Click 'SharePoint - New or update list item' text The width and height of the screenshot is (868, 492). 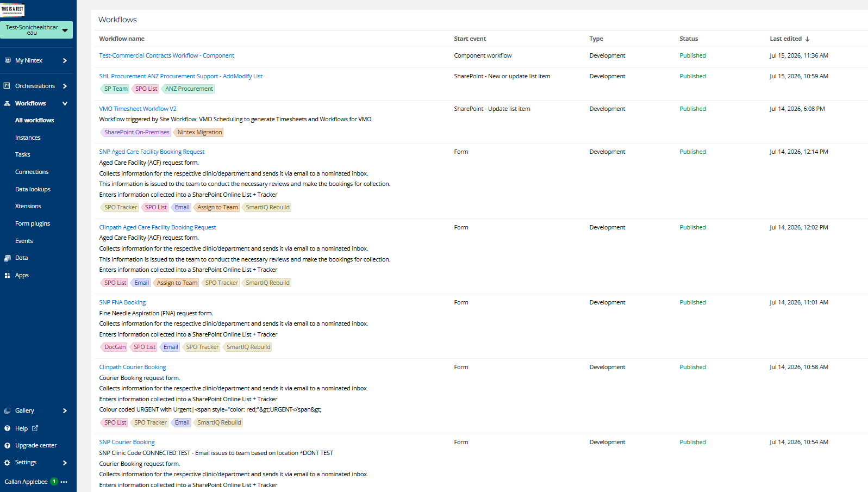(x=502, y=77)
